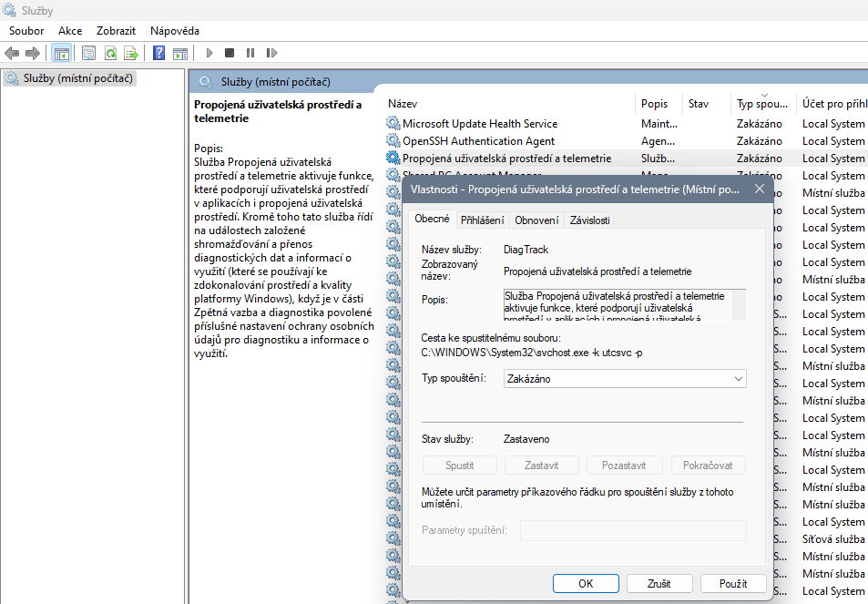The width and height of the screenshot is (868, 604).
Task: Select the Microsoft Update Health Service row name
Action: click(480, 124)
